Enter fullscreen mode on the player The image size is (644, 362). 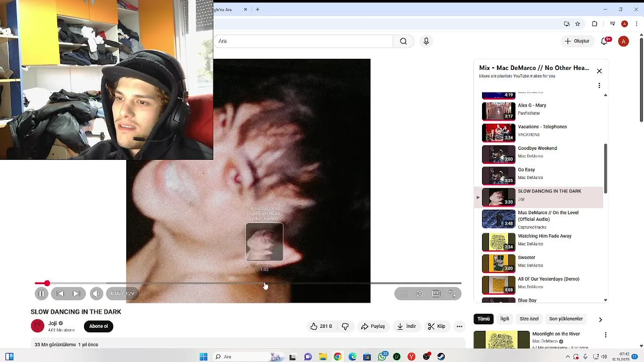click(x=452, y=294)
